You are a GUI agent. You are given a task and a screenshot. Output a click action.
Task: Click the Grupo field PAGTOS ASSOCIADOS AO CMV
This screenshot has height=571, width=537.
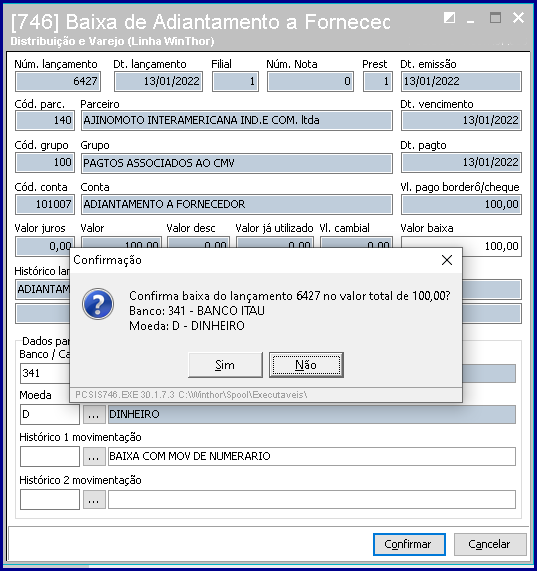click(x=237, y=163)
